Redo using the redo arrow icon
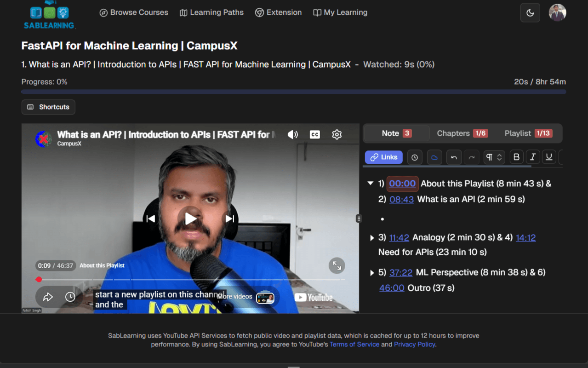 471,157
